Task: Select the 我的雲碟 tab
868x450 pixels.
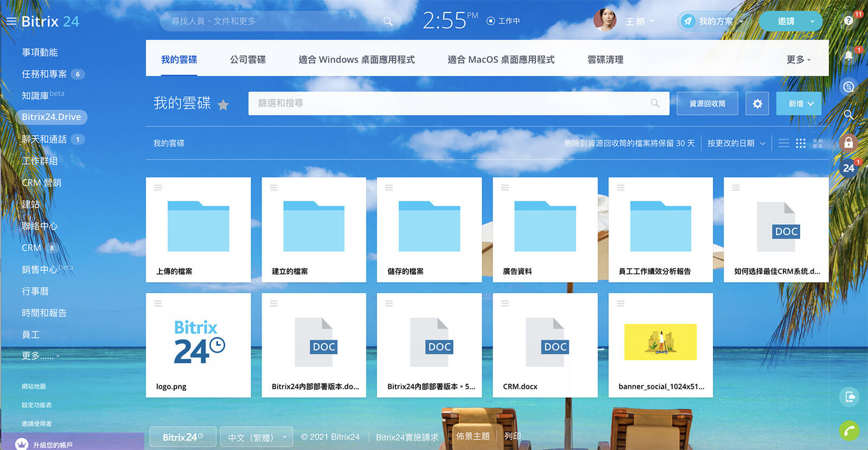Action: [x=179, y=60]
